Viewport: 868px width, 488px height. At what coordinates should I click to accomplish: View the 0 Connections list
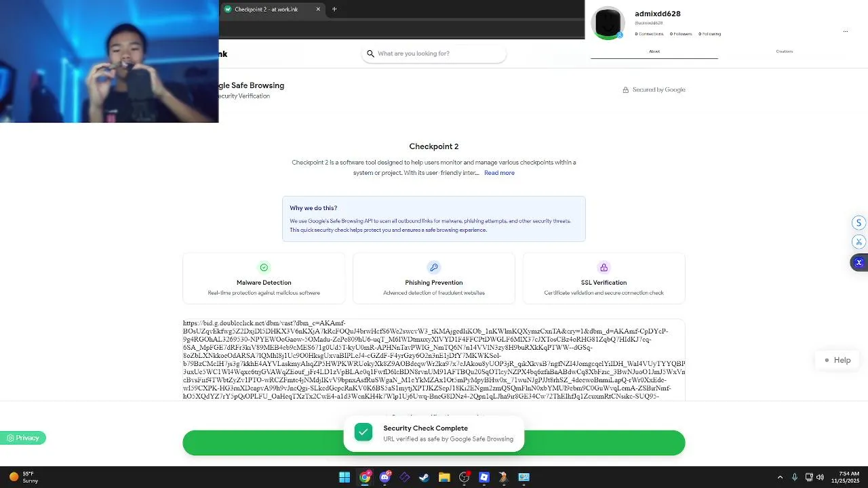tap(649, 34)
